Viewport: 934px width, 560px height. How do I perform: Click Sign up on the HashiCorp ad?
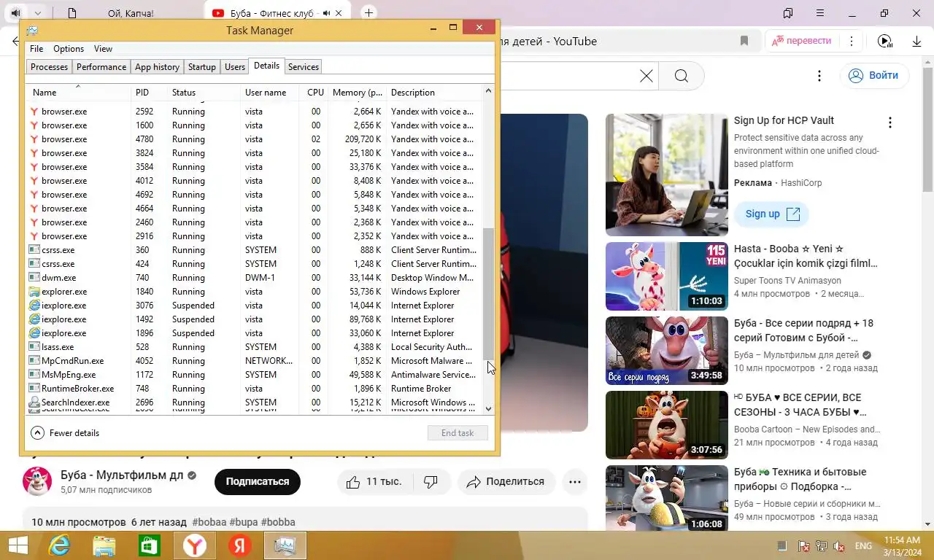(771, 214)
